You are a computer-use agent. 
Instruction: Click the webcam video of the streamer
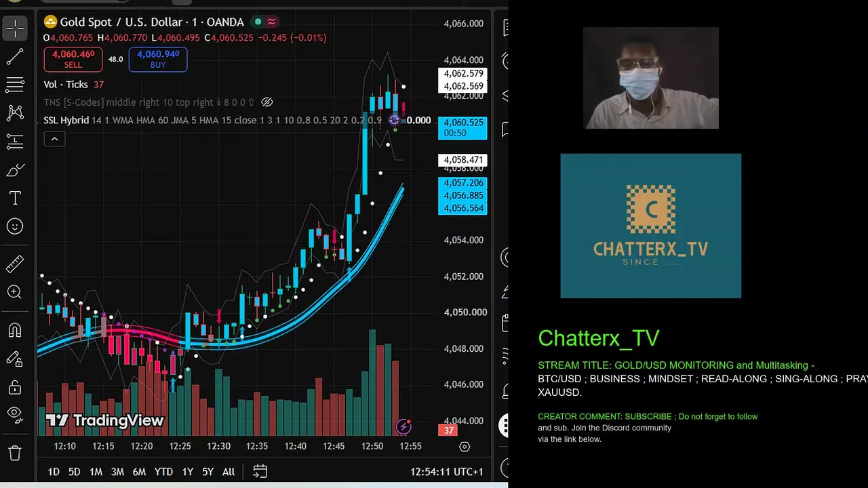(651, 78)
